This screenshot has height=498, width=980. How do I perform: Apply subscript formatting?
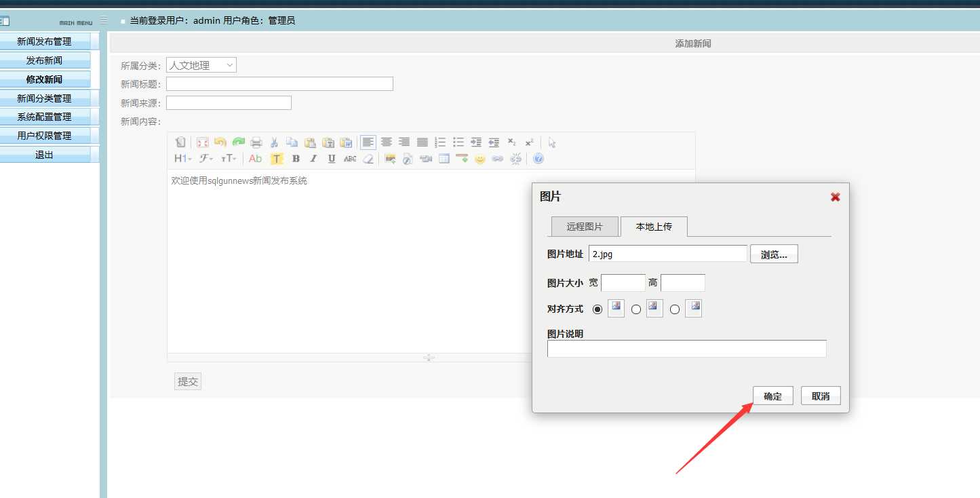(x=512, y=142)
